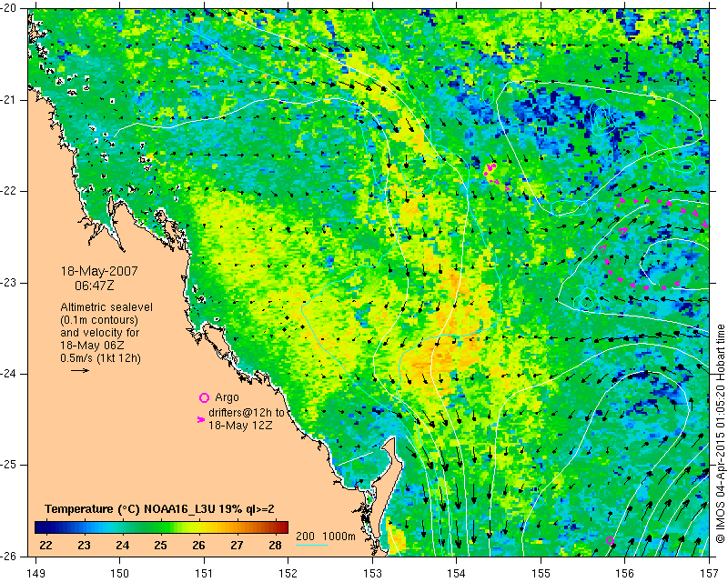Click the longitude axis label 151
The image size is (728, 582).
tap(204, 574)
